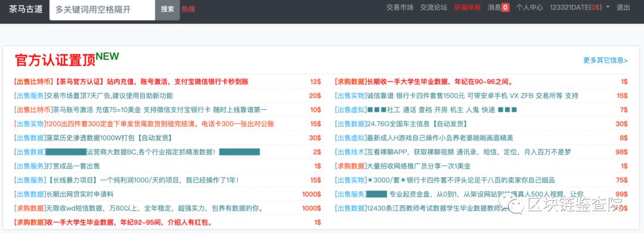Click the 2$ price of 运营商大数据 listing

click(x=317, y=152)
